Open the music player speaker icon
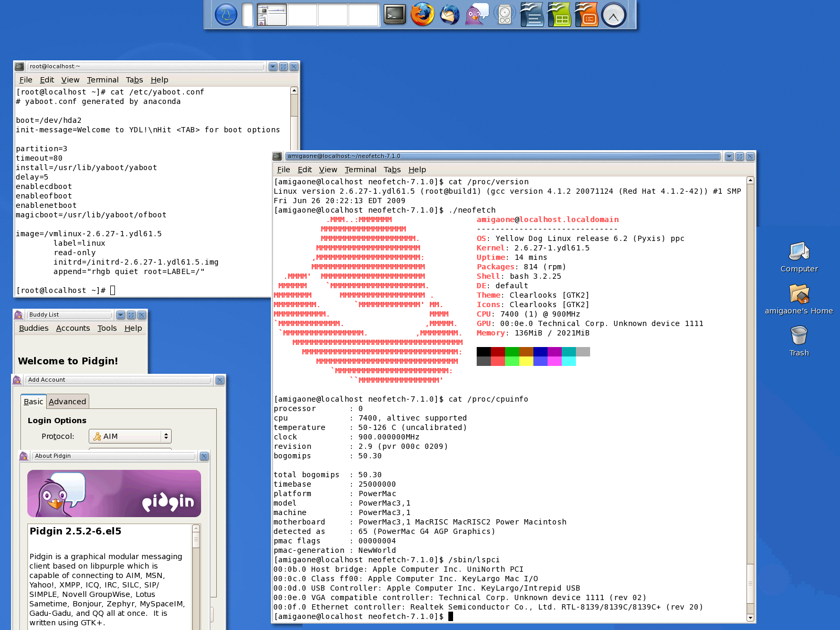This screenshot has width=840, height=630. point(505,14)
